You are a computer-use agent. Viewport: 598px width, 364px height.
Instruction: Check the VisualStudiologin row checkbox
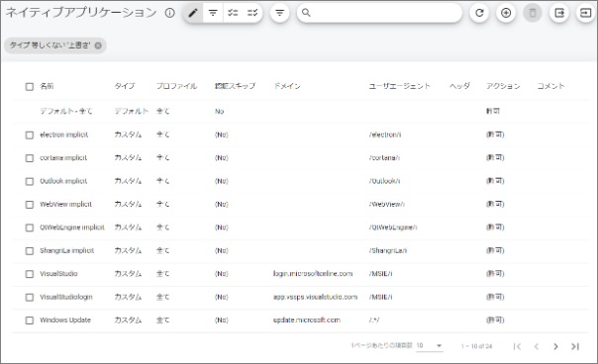click(30, 298)
